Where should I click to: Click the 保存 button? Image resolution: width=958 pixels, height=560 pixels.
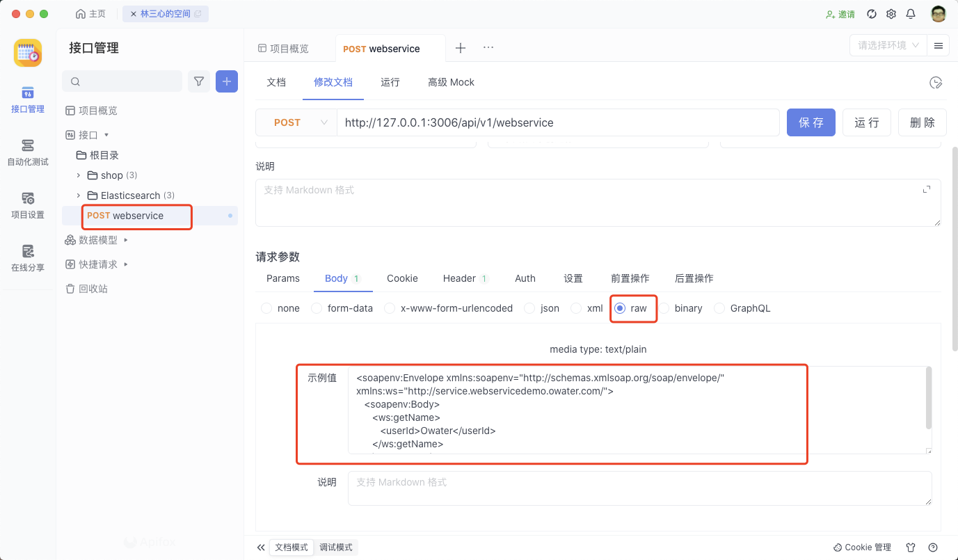[811, 122]
